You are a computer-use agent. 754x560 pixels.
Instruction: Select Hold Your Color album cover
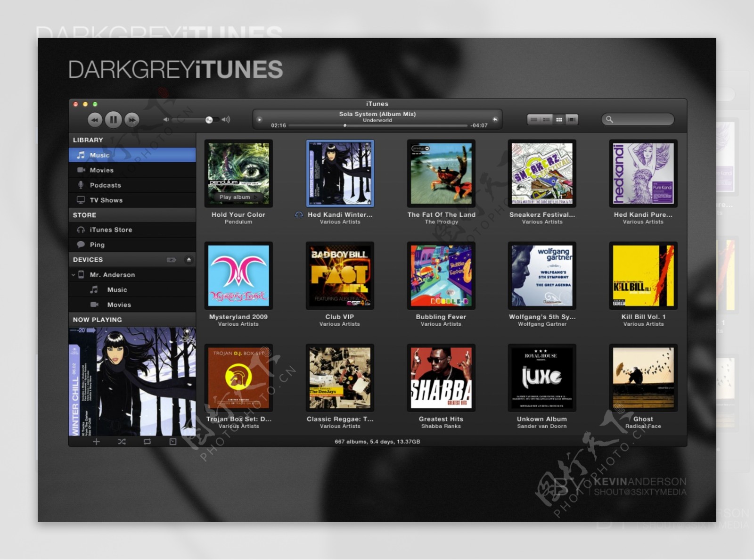click(x=238, y=173)
